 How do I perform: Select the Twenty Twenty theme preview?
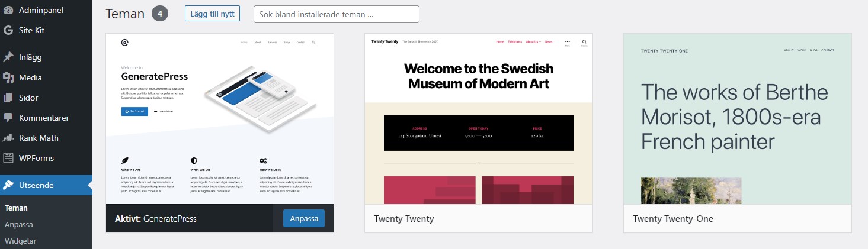coord(479,119)
